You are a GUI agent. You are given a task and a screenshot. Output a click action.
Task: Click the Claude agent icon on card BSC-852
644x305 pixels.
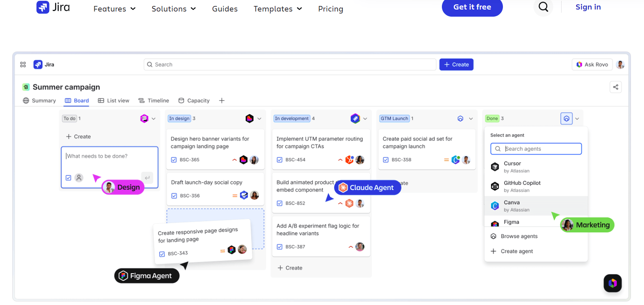(x=349, y=203)
